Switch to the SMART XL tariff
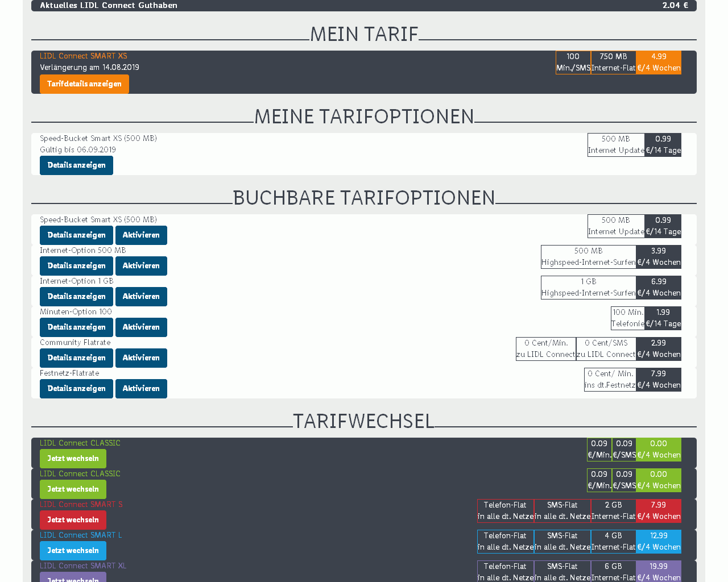 pos(73,577)
